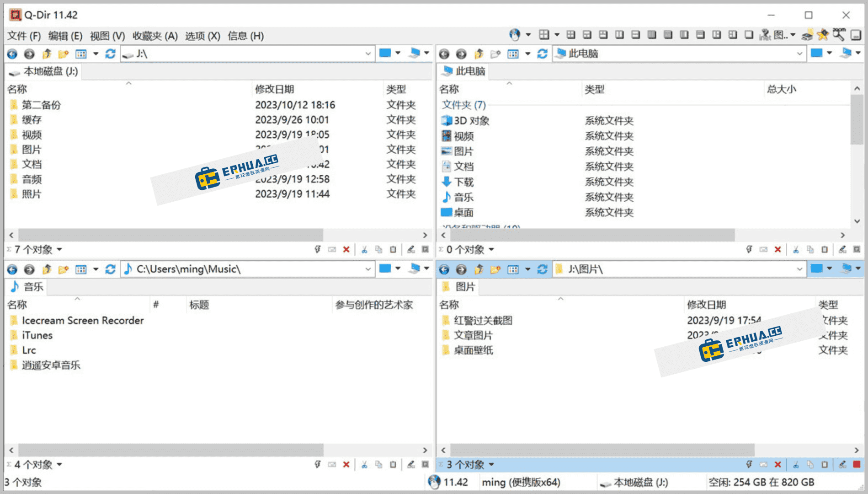Click the printer icon in top toolbar
This screenshot has height=494, width=868.
click(807, 35)
